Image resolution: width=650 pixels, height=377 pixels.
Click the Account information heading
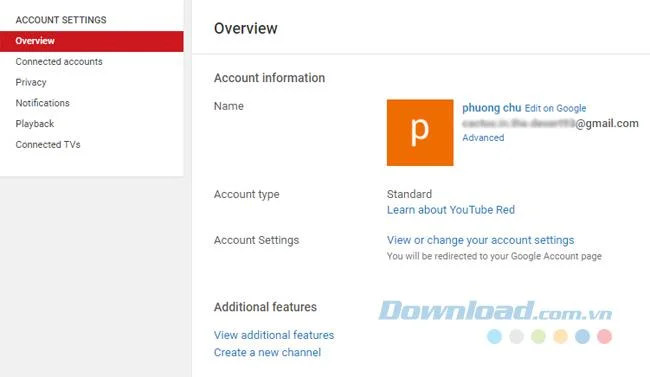pyautogui.click(x=269, y=78)
